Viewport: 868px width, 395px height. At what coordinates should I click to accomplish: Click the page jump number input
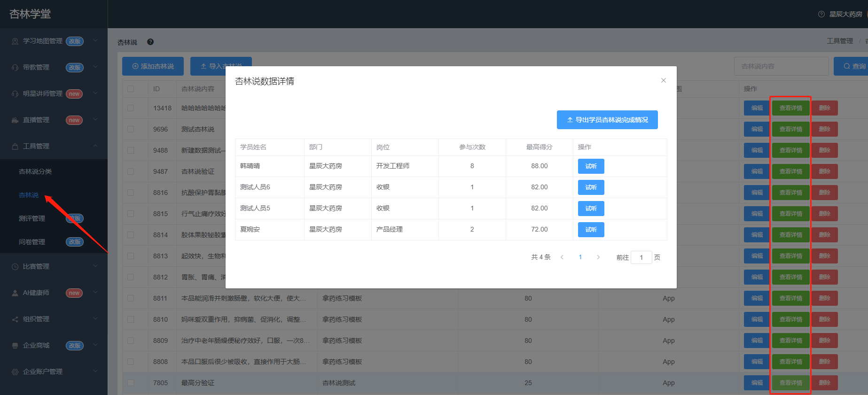(641, 257)
